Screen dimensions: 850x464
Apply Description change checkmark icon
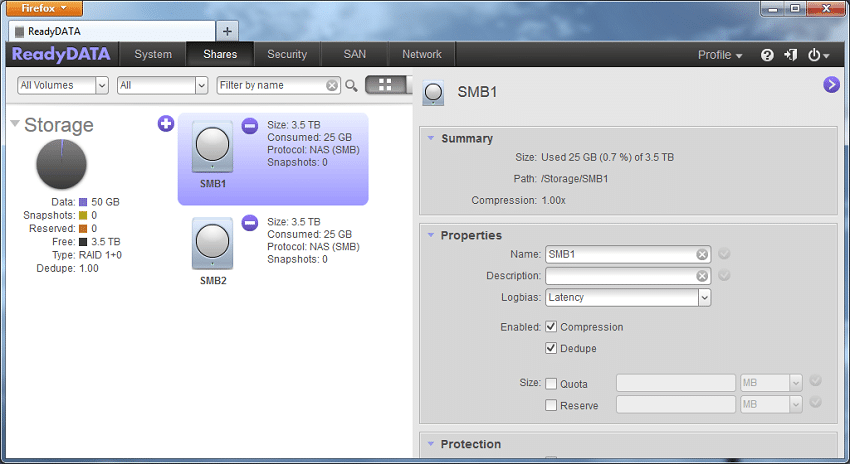[724, 275]
